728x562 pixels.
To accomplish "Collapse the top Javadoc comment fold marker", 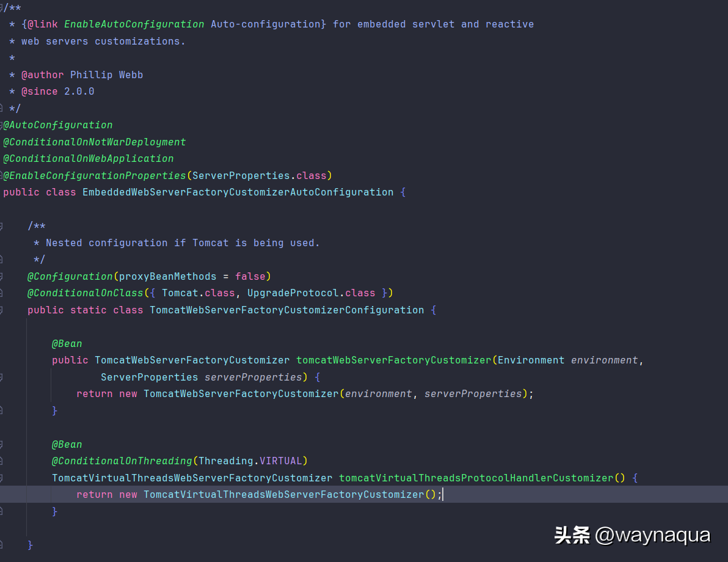I will [2, 7].
